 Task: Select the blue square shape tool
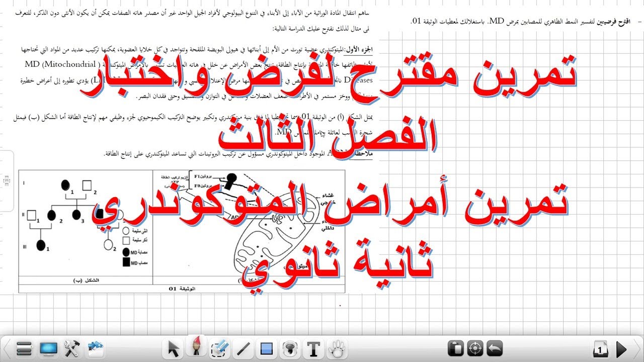(x=267, y=348)
